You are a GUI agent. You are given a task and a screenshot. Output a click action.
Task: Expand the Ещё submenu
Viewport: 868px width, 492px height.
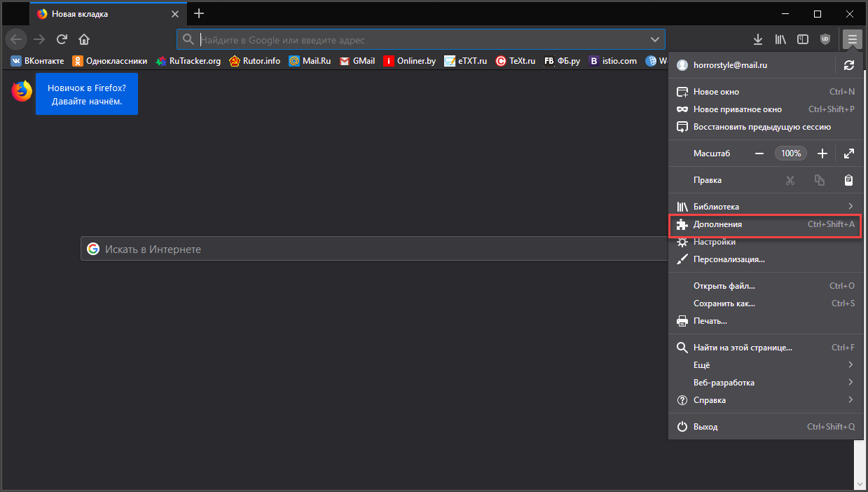766,365
